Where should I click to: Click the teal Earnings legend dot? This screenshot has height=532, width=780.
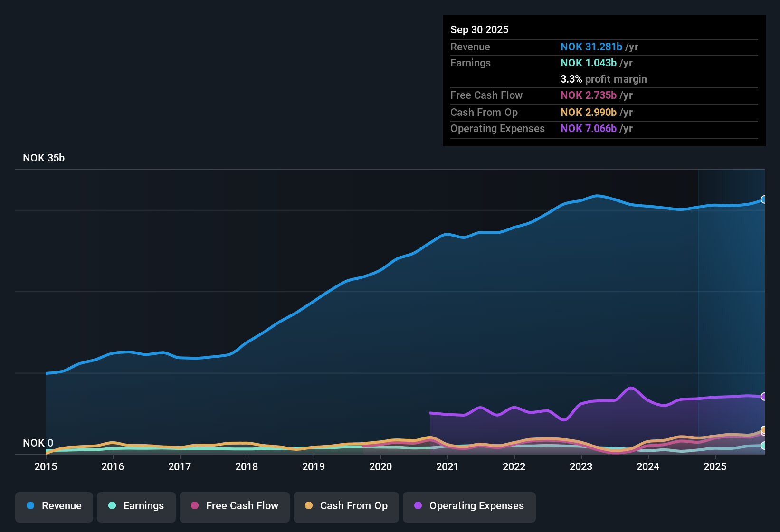coord(112,506)
